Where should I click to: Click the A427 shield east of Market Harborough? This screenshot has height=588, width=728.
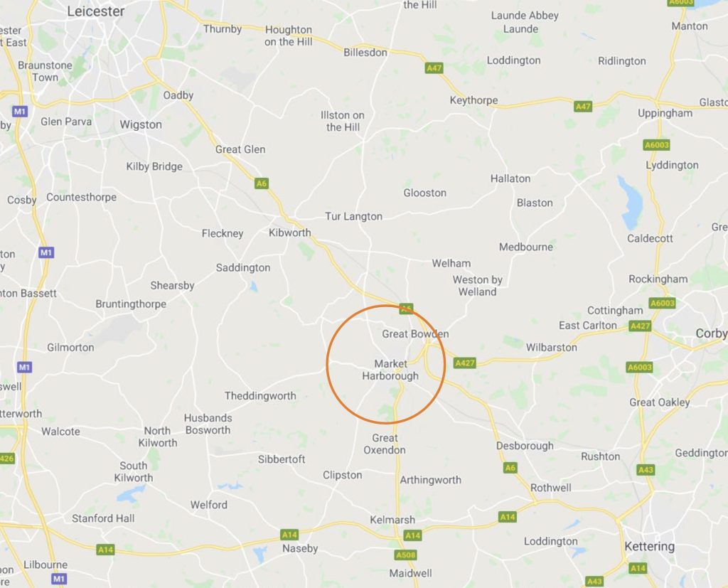click(465, 363)
